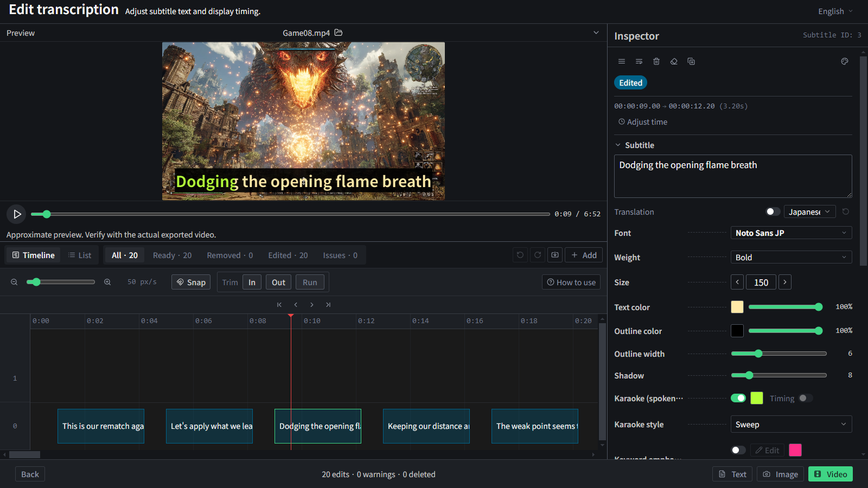Open the English language dropdown
Screen dimensions: 868x488
[x=835, y=11]
